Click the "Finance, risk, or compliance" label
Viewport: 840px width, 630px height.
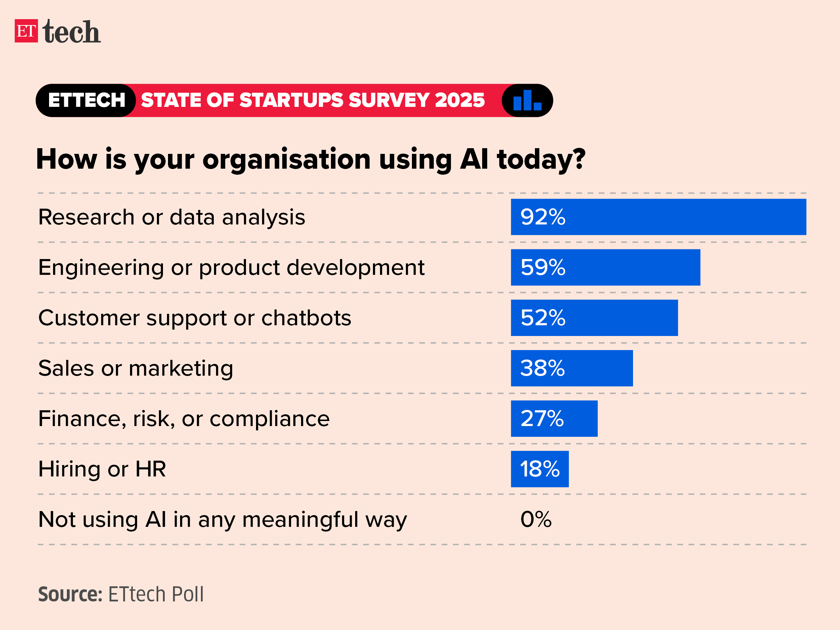pyautogui.click(x=184, y=419)
